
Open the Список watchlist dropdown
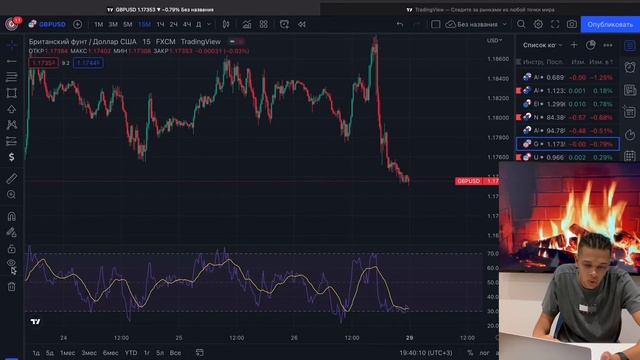543,45
